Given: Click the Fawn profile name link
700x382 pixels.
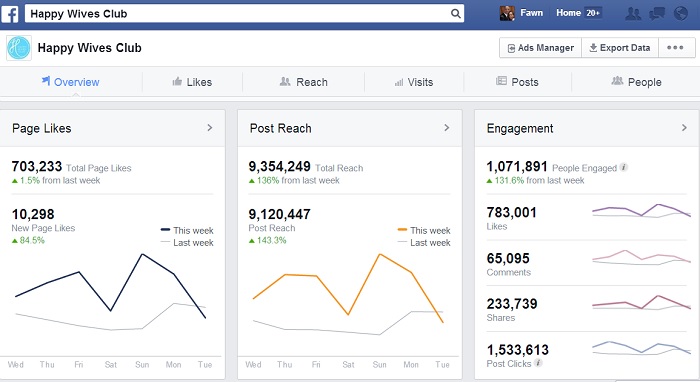Looking at the screenshot, I should point(532,13).
